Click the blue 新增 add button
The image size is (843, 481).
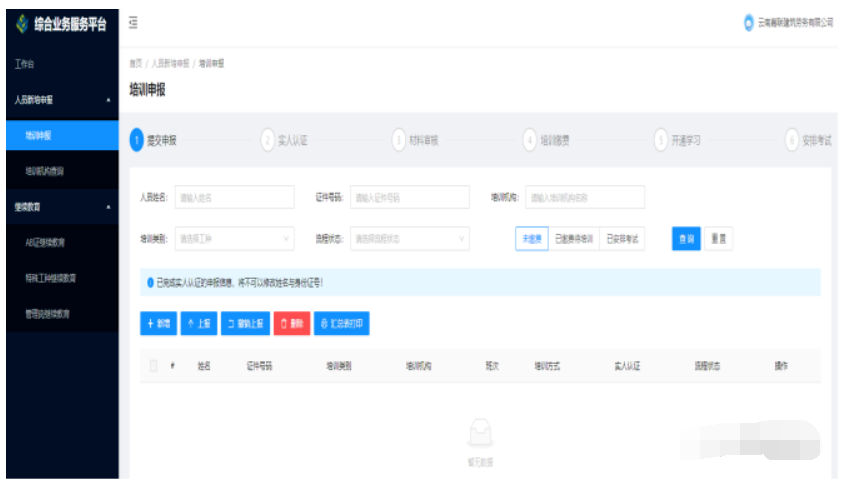[158, 324]
